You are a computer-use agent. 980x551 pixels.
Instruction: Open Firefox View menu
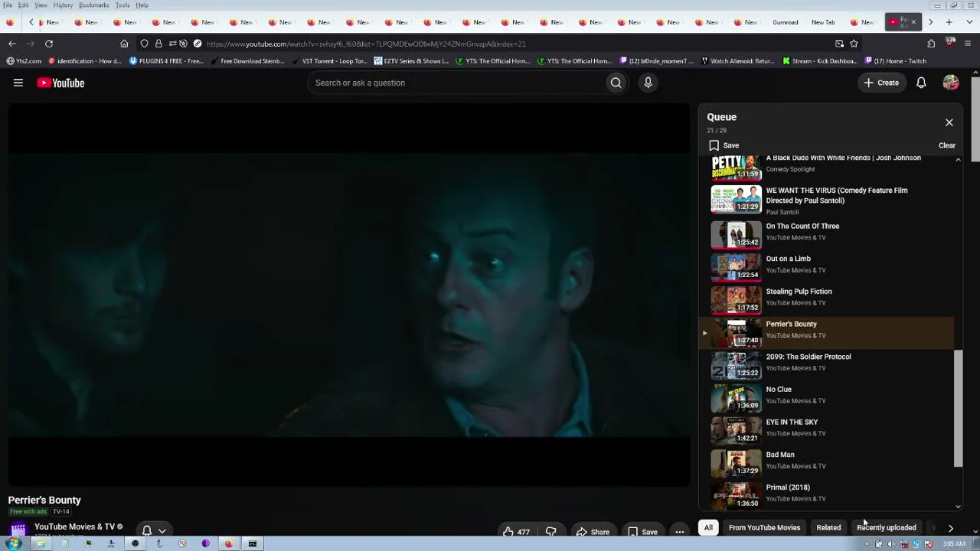pyautogui.click(x=41, y=5)
